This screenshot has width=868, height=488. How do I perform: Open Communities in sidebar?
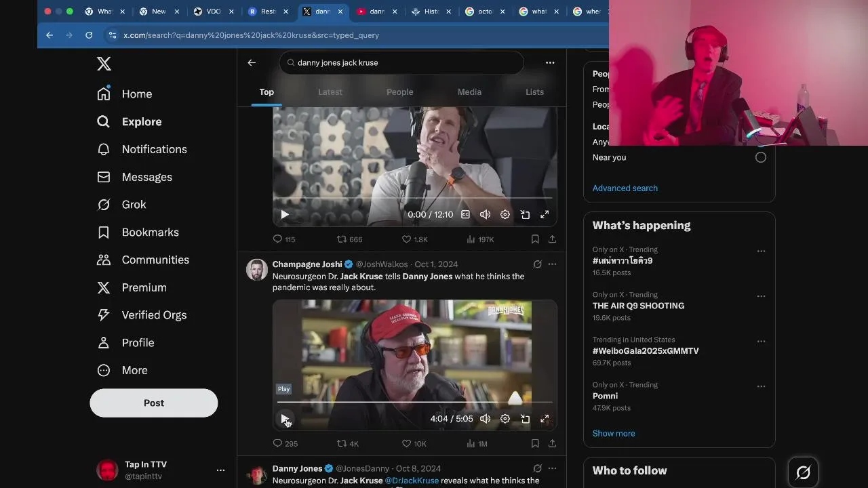click(143, 260)
